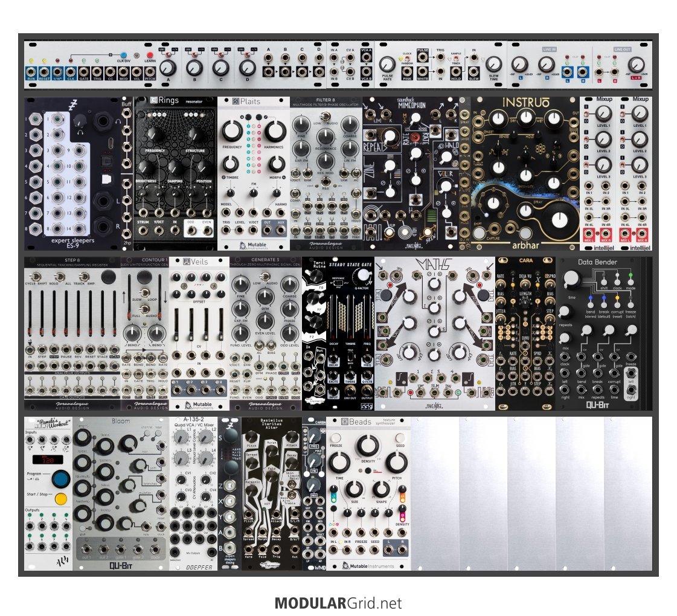Click the SUM output jack on Maths
Screen dimensions: 677x616
434,391
